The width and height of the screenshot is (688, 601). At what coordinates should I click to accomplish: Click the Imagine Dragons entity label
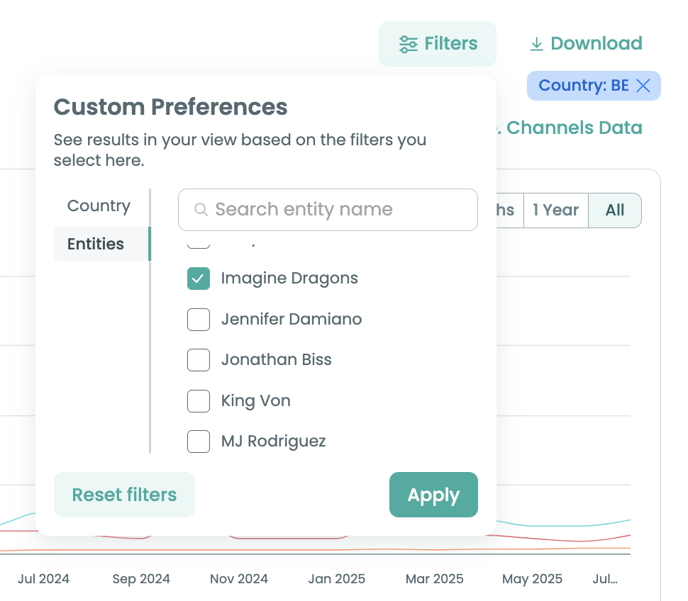click(x=289, y=279)
